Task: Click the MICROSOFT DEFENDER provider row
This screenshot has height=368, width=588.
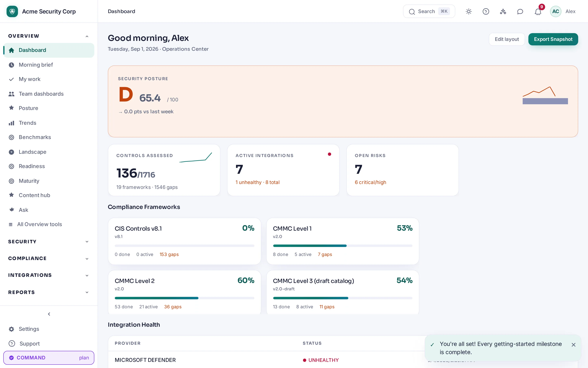Action: click(343, 360)
